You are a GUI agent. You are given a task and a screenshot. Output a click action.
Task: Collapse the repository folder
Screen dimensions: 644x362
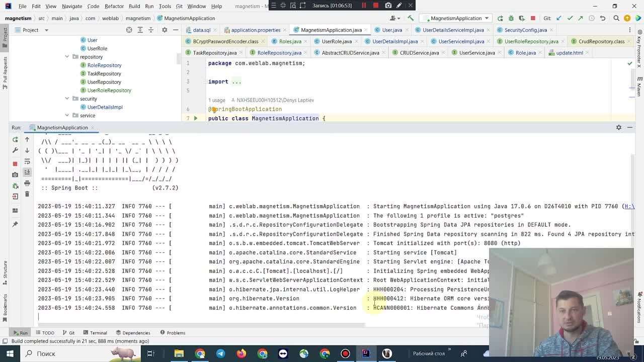click(67, 57)
